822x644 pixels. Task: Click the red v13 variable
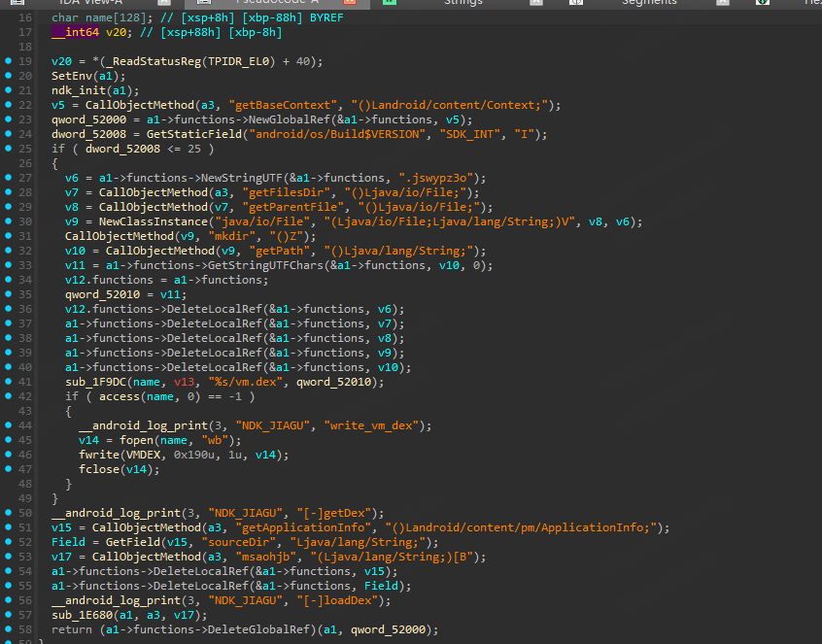184,382
